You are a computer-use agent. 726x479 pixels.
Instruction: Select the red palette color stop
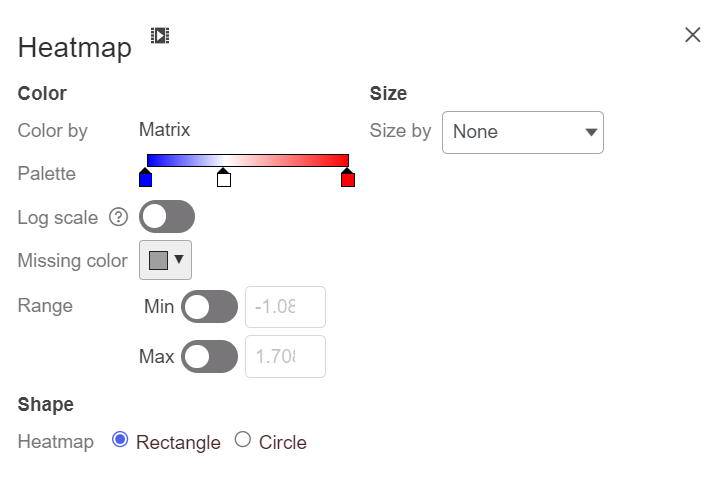pyautogui.click(x=348, y=178)
